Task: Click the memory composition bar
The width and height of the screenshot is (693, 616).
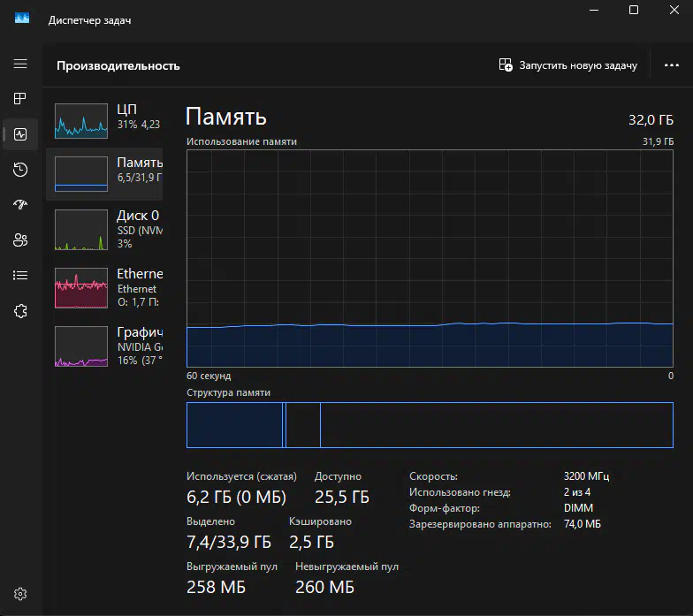Action: coord(430,425)
